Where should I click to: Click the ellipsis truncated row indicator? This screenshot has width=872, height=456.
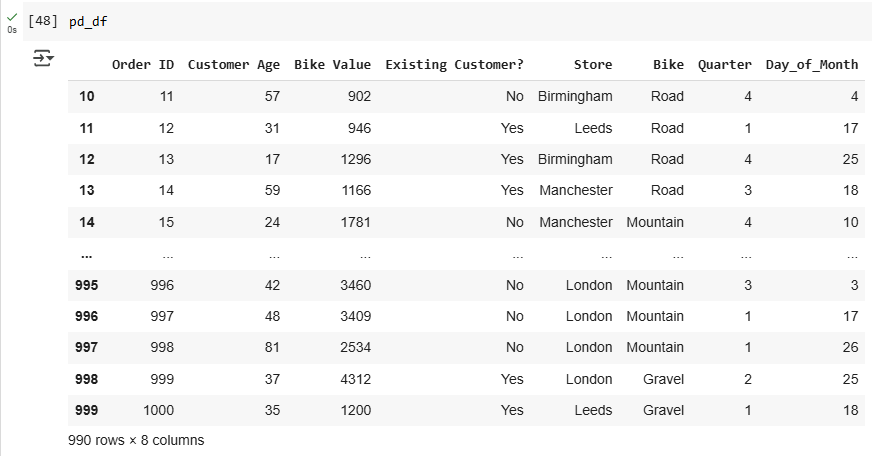[x=86, y=255]
